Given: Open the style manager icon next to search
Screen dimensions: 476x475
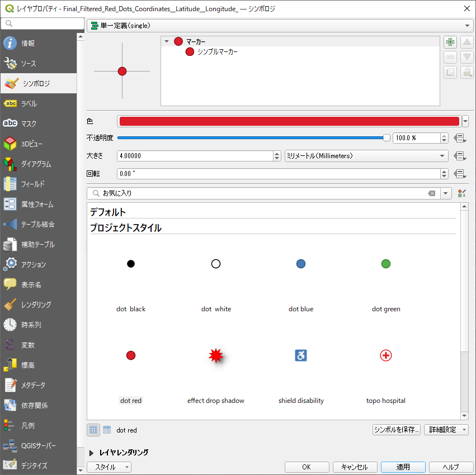Looking at the screenshot, I should [462, 193].
